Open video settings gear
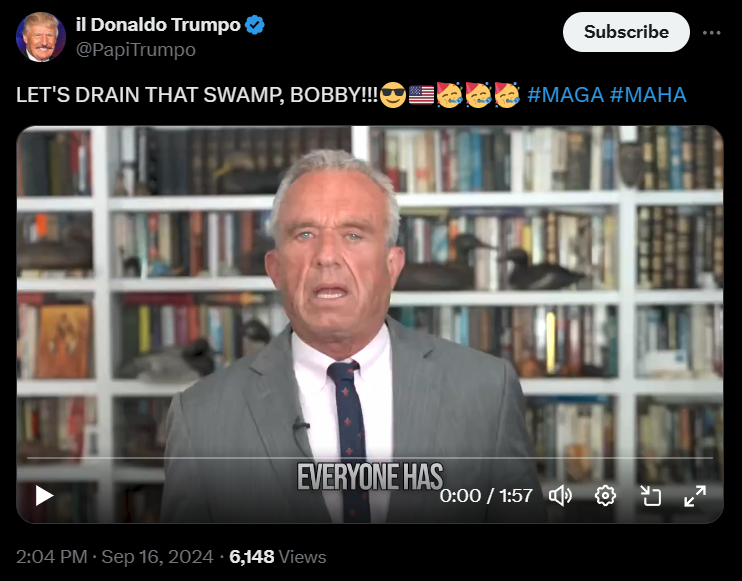The height and width of the screenshot is (581, 742). (605, 496)
